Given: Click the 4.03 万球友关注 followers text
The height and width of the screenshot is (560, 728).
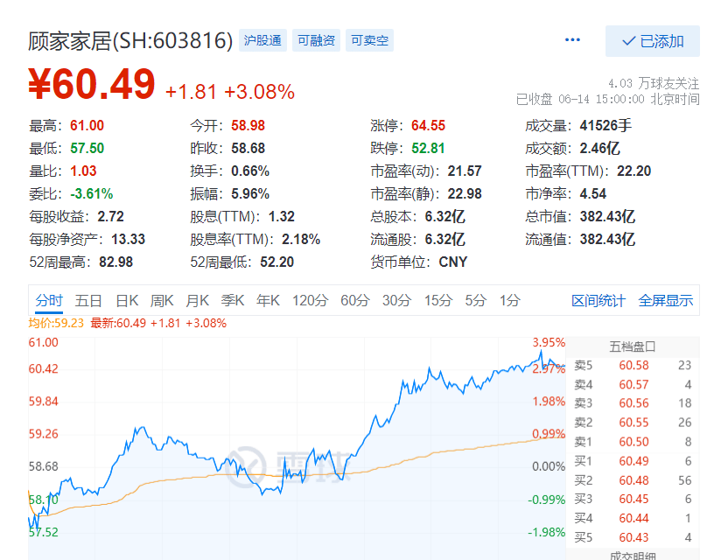Looking at the screenshot, I should click(x=654, y=84).
